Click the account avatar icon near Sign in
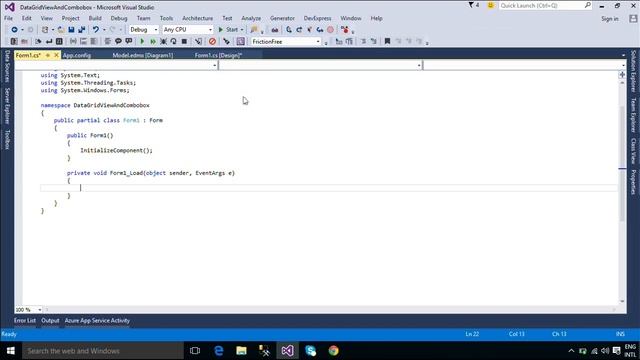Viewport: 640px width, 360px height. point(633,19)
